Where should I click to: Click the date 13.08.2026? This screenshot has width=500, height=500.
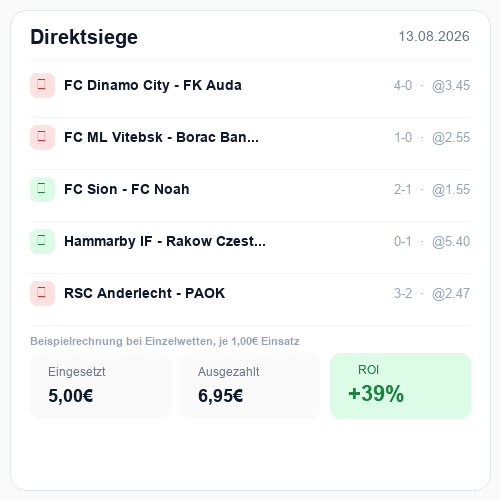tap(434, 36)
